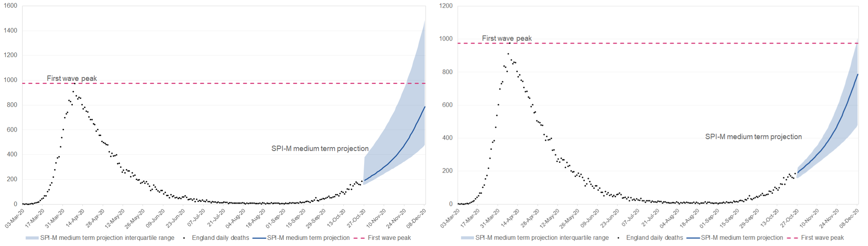Click England daily deaths legend dot, right chart
Screen dimensions: 868x246
click(x=618, y=238)
